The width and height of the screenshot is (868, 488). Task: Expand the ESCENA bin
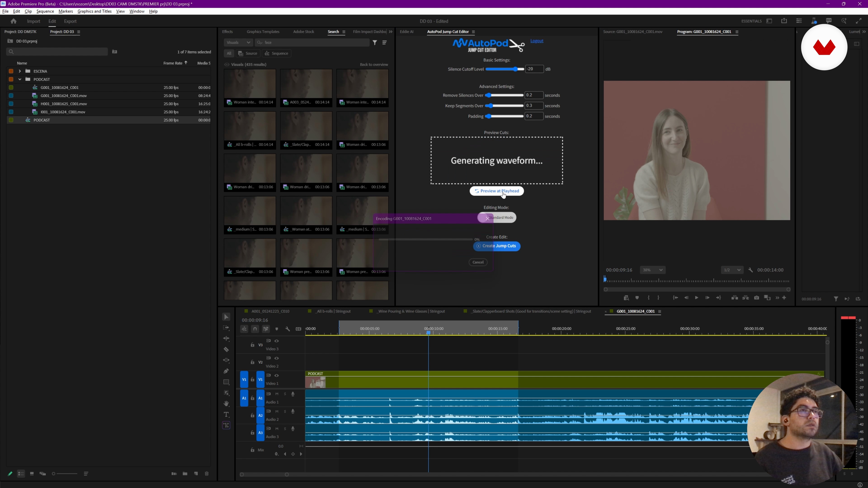click(x=20, y=71)
